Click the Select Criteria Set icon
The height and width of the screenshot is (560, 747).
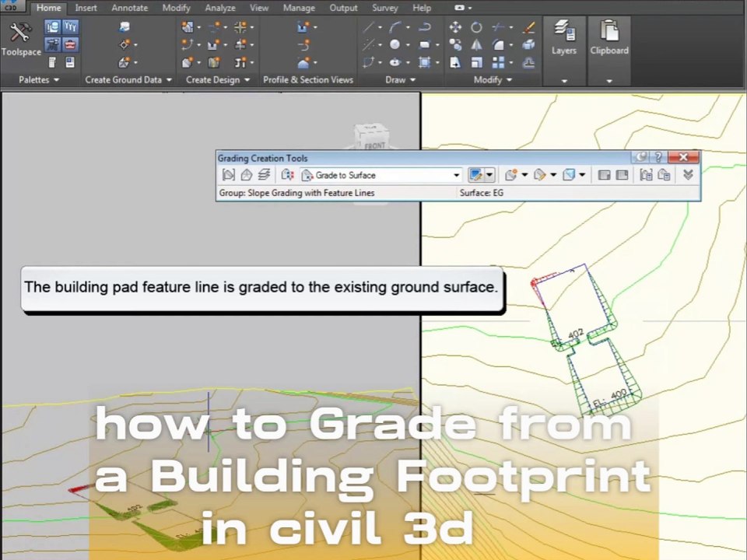click(x=287, y=175)
